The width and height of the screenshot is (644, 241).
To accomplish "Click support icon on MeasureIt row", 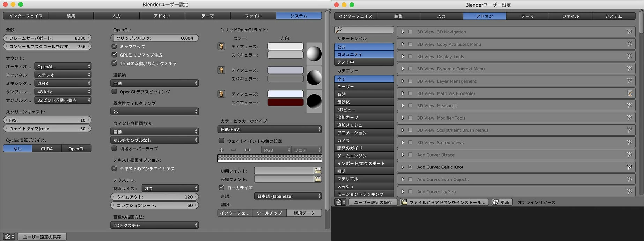I will coord(629,105).
